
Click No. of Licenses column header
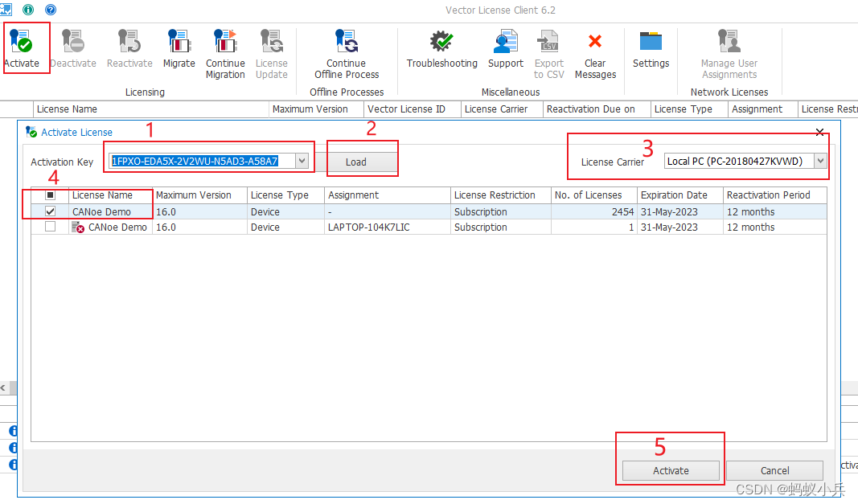(593, 195)
